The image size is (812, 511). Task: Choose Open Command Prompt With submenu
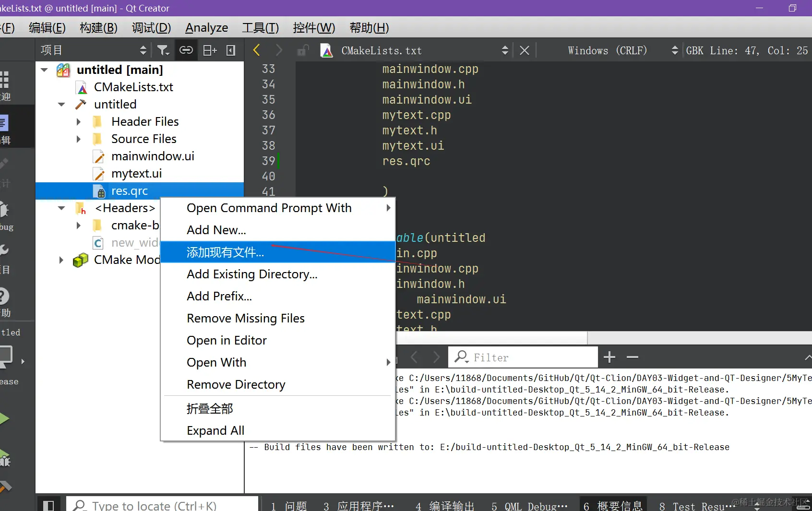pos(278,208)
